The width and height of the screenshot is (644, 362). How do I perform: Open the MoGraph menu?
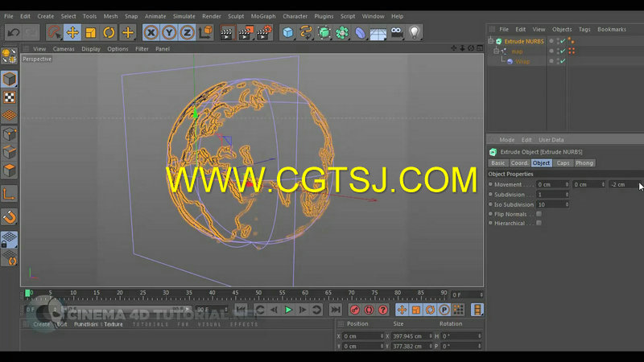click(x=263, y=16)
